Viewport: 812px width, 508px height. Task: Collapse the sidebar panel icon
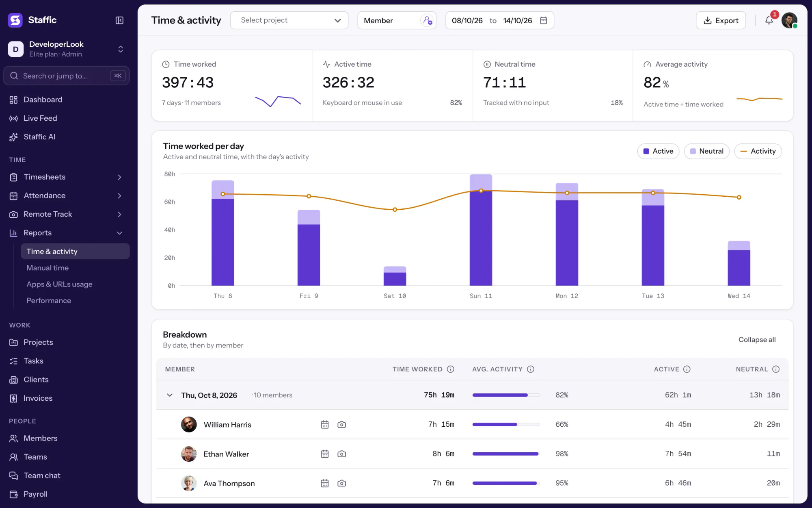point(119,20)
